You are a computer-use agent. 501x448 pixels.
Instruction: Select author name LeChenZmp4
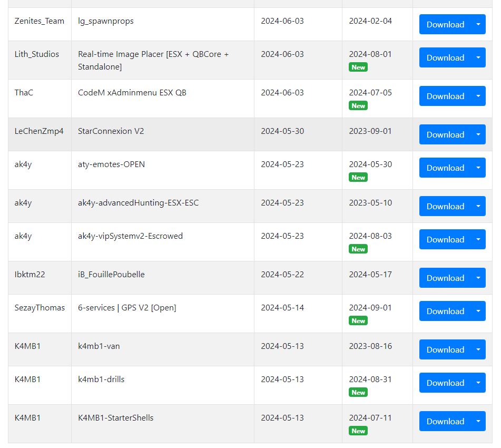point(39,131)
